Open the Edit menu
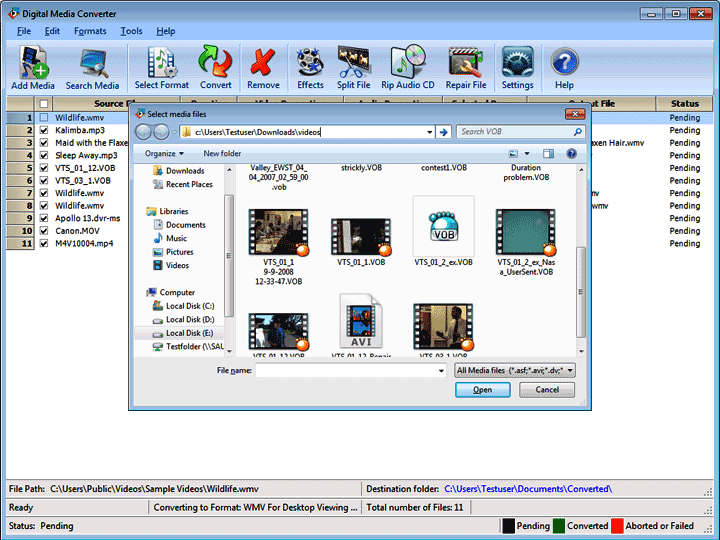 tap(52, 31)
